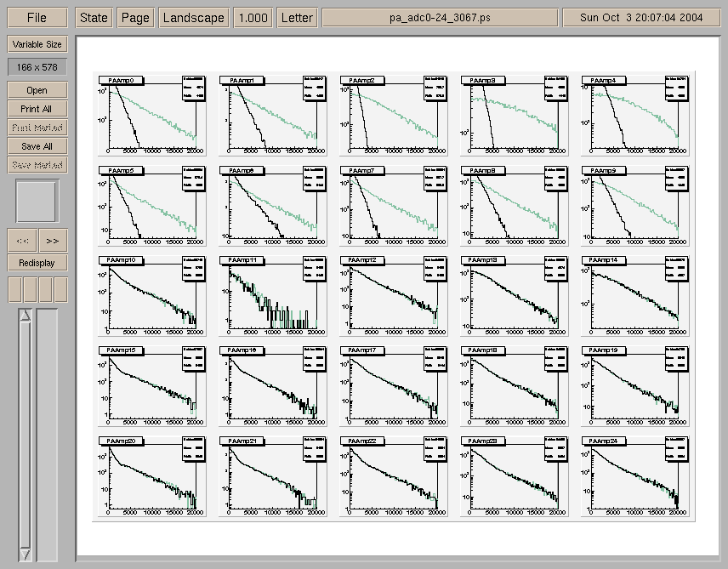Click the PAAmp24 histogram plot
Image resolution: width=728 pixels, height=569 pixels.
click(635, 476)
